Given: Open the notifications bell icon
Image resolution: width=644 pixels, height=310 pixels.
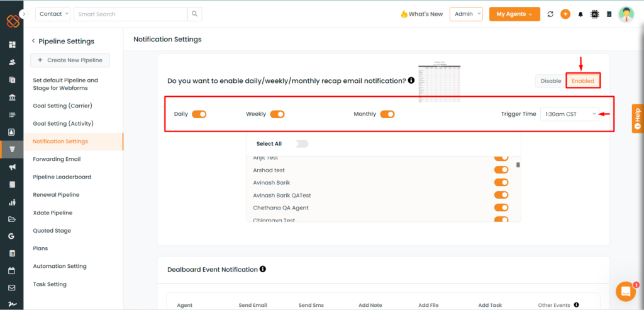Looking at the screenshot, I should click(x=580, y=14).
